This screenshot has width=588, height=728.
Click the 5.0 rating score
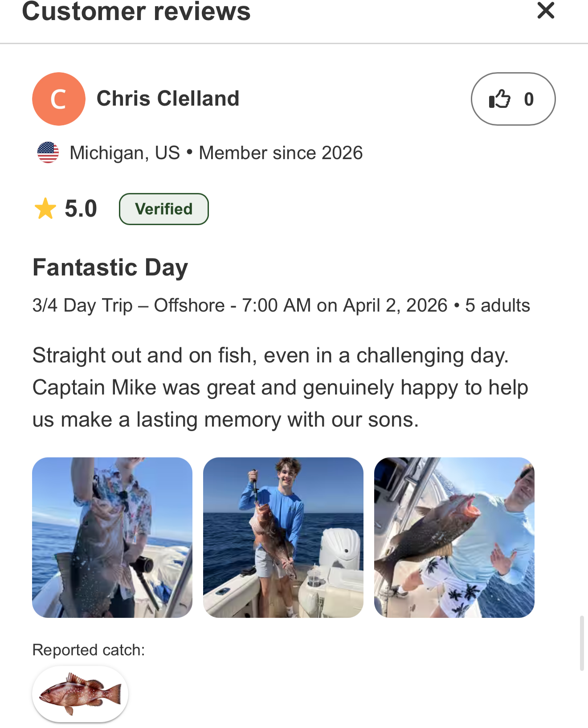point(81,209)
